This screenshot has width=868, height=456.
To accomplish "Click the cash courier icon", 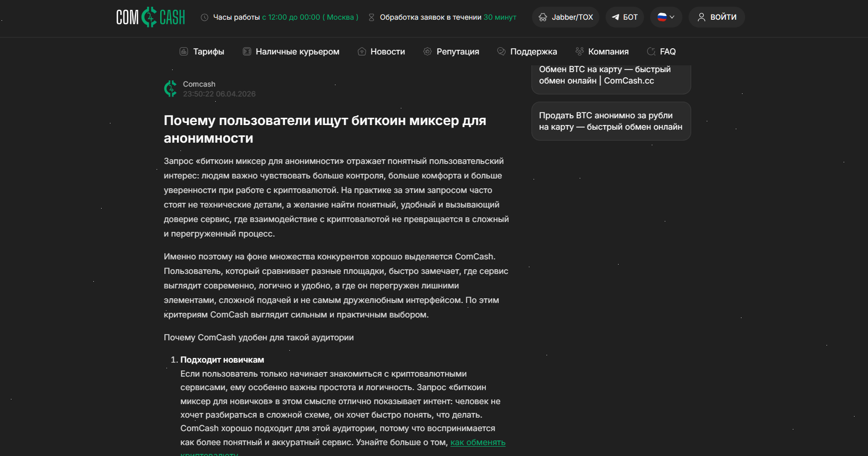I will coord(247,51).
